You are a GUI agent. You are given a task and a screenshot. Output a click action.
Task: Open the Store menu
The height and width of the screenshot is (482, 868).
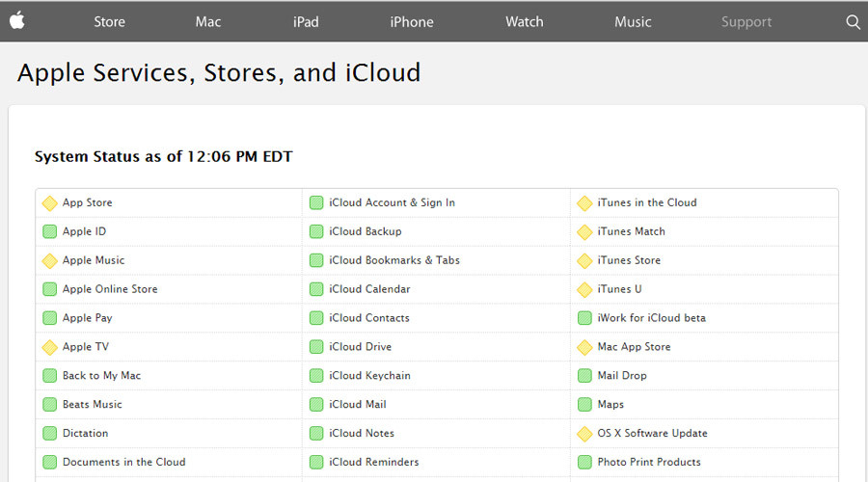(x=109, y=21)
